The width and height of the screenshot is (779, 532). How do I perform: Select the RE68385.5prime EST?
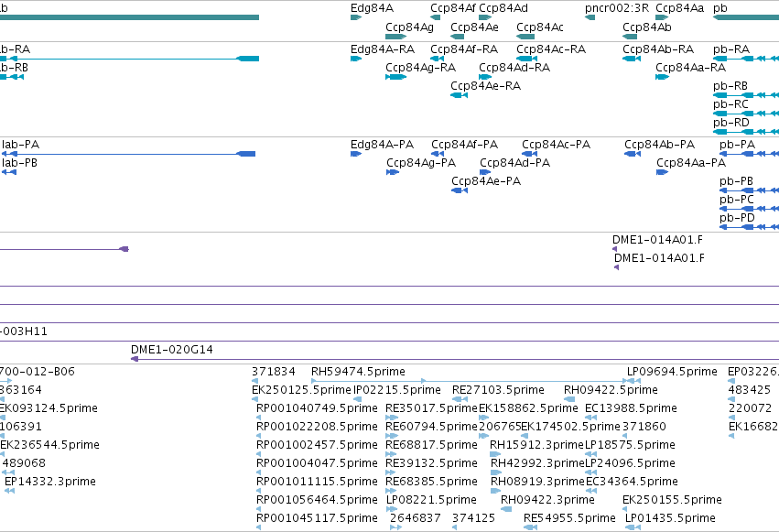(392, 492)
